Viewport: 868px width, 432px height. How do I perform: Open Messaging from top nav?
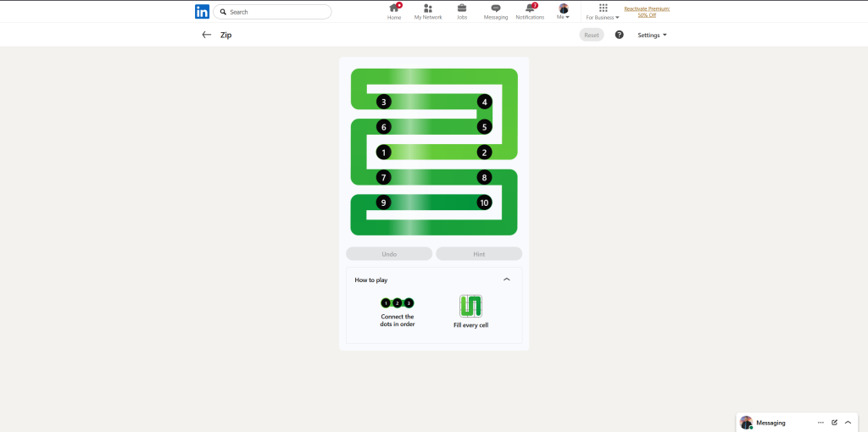click(x=495, y=11)
